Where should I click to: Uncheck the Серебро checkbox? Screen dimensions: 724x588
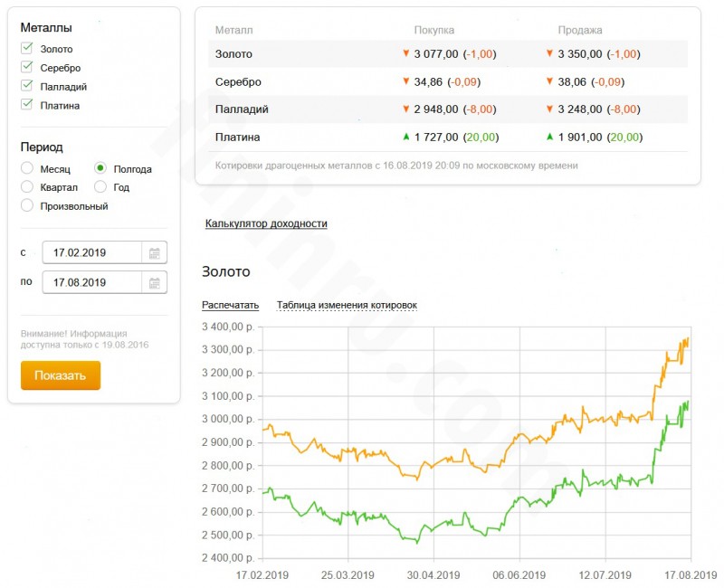[x=27, y=67]
